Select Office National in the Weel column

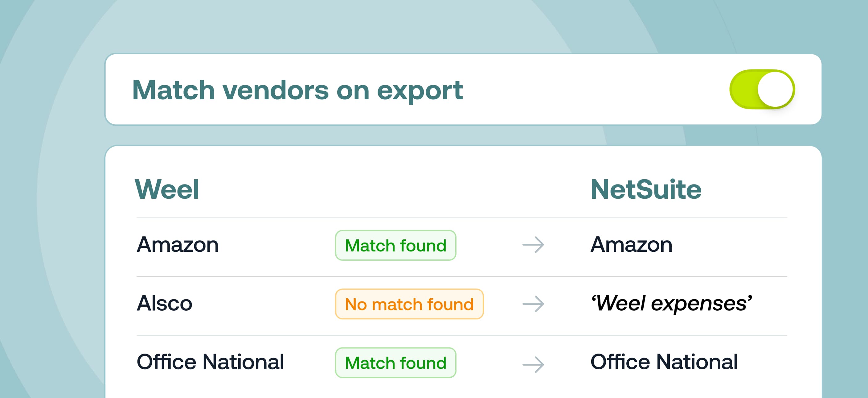pos(210,362)
